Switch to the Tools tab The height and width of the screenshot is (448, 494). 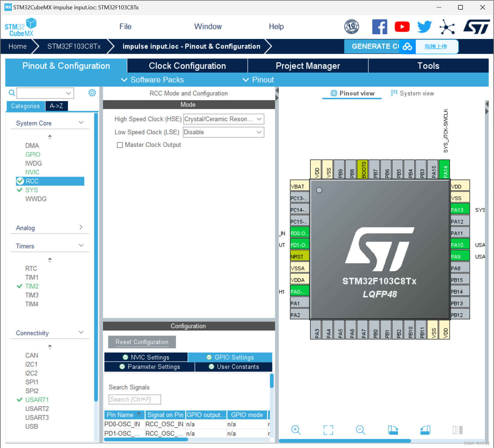point(428,66)
